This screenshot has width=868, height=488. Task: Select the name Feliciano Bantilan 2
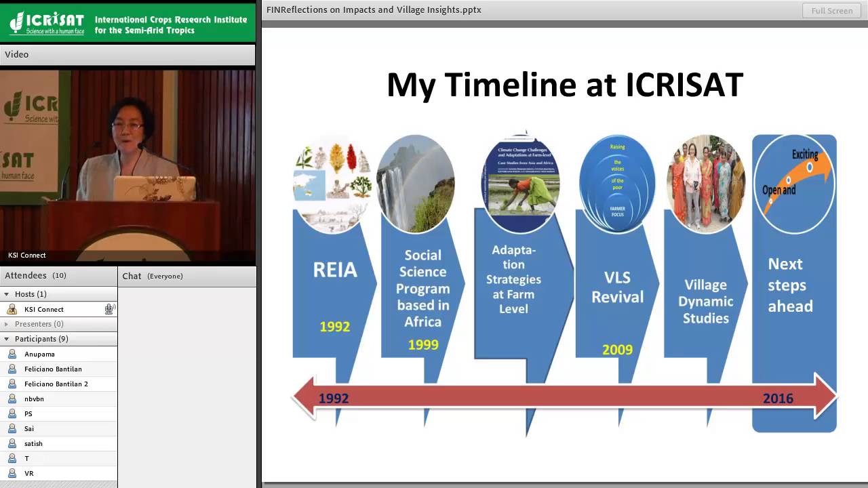[56, 384]
